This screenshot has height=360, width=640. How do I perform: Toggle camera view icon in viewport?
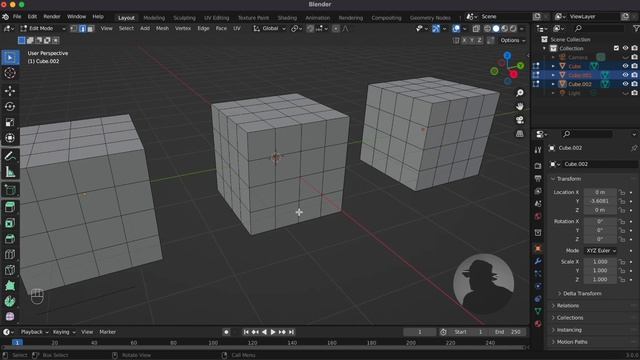click(520, 120)
